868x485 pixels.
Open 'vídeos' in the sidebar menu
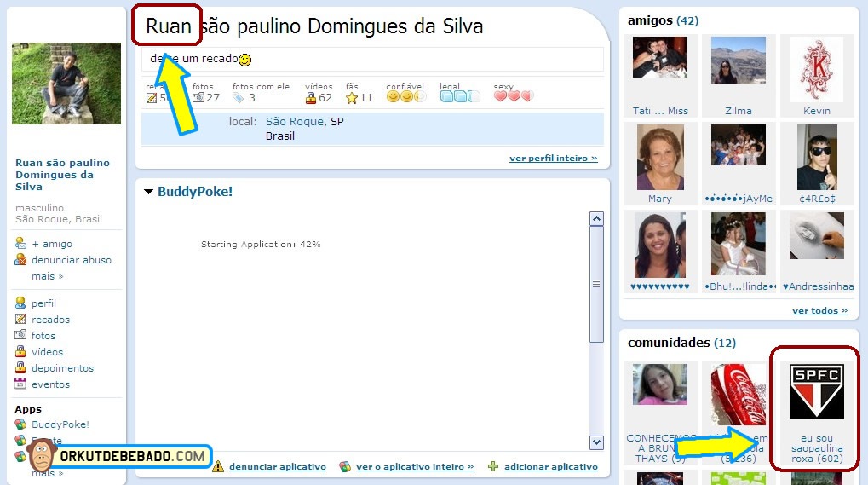point(47,351)
